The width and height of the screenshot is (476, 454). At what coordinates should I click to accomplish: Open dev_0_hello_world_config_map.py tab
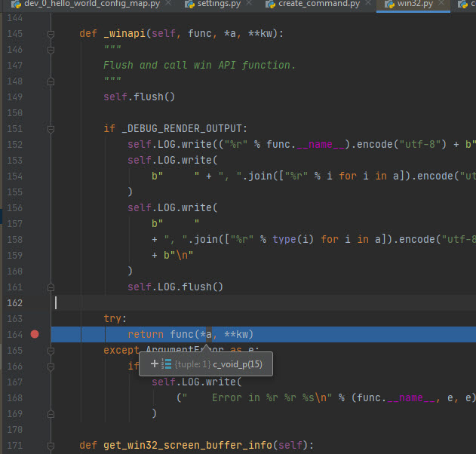(92, 4)
